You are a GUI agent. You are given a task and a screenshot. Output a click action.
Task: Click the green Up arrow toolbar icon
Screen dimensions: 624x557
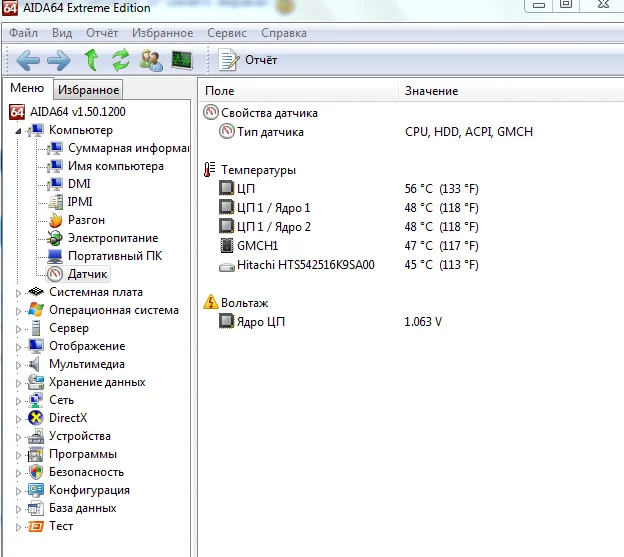click(92, 60)
